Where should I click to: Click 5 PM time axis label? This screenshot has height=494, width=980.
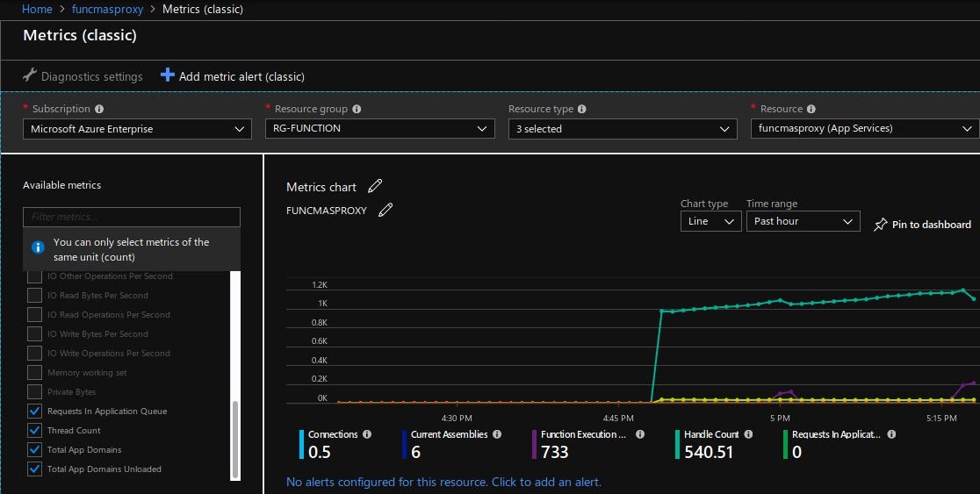780,418
